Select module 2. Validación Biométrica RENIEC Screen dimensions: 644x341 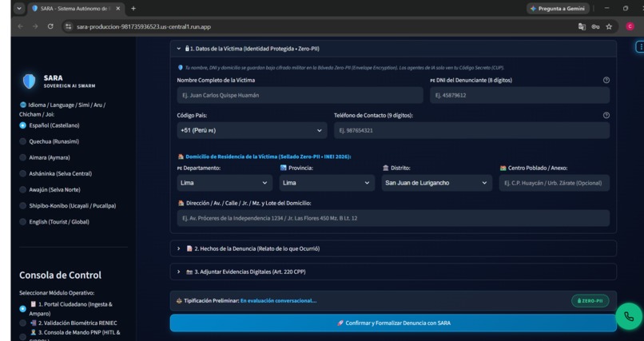click(68, 323)
